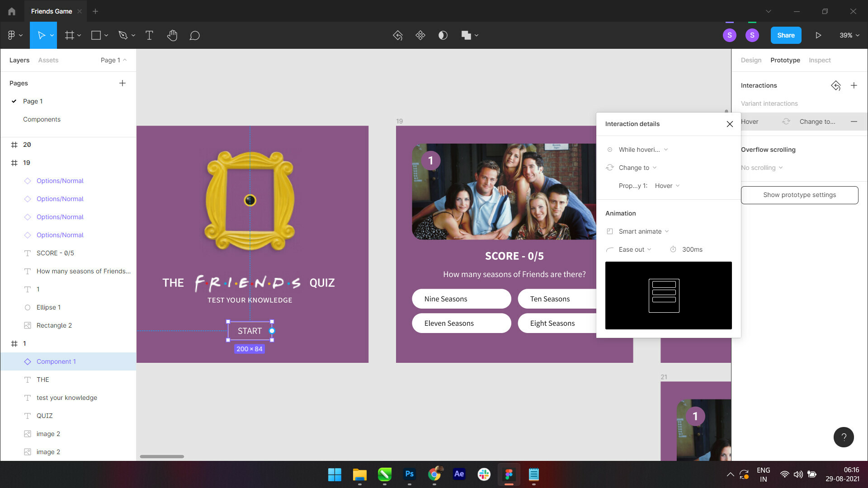The image size is (868, 488).
Task: Click the second purple S user avatar
Action: click(x=752, y=35)
